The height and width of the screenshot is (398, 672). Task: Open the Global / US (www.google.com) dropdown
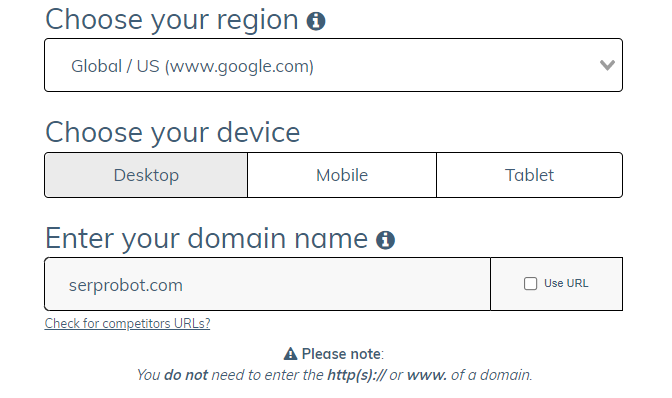(x=333, y=65)
